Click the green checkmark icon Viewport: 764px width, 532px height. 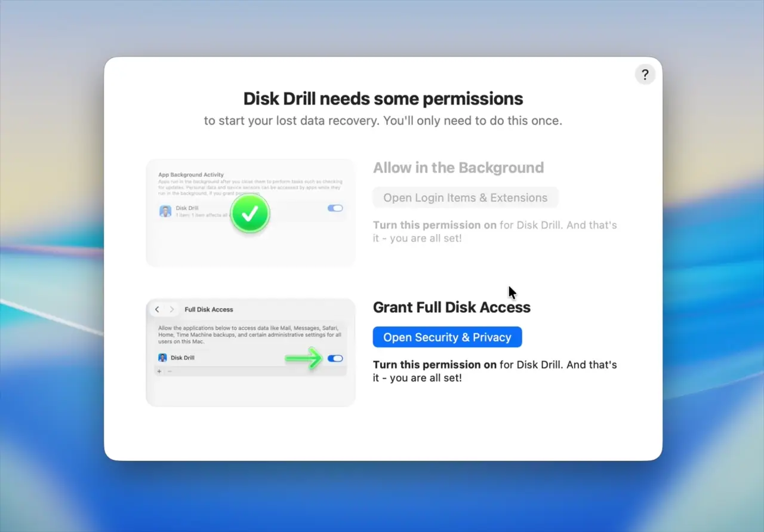click(250, 213)
